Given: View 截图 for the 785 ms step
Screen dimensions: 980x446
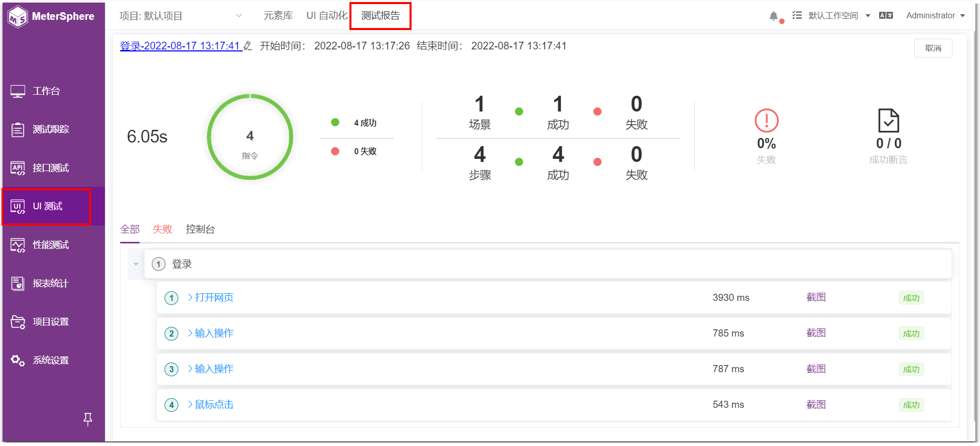Looking at the screenshot, I should [816, 333].
